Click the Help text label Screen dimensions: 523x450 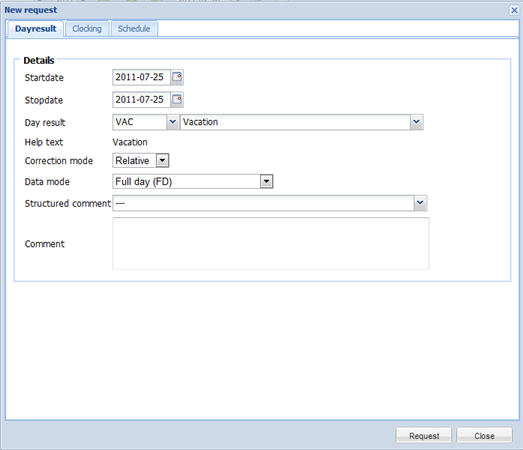coord(44,142)
